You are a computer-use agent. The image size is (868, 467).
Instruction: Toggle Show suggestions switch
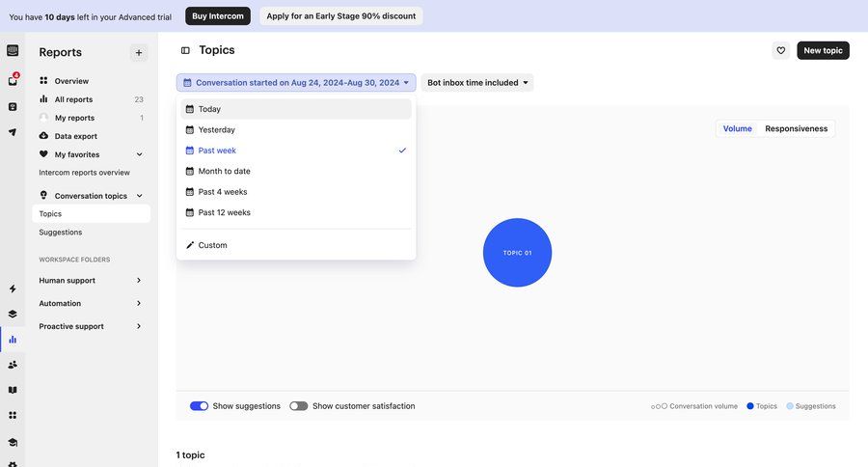pyautogui.click(x=199, y=406)
